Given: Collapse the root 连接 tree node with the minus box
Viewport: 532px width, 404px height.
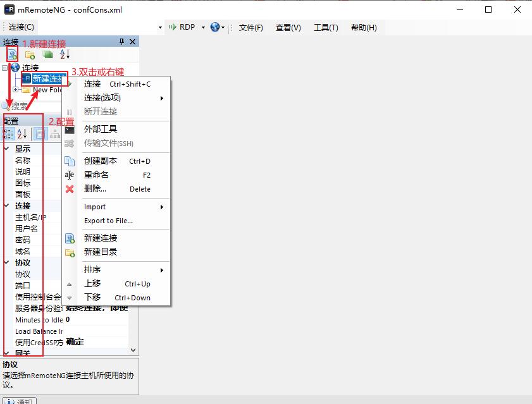Looking at the screenshot, I should click(x=5, y=68).
